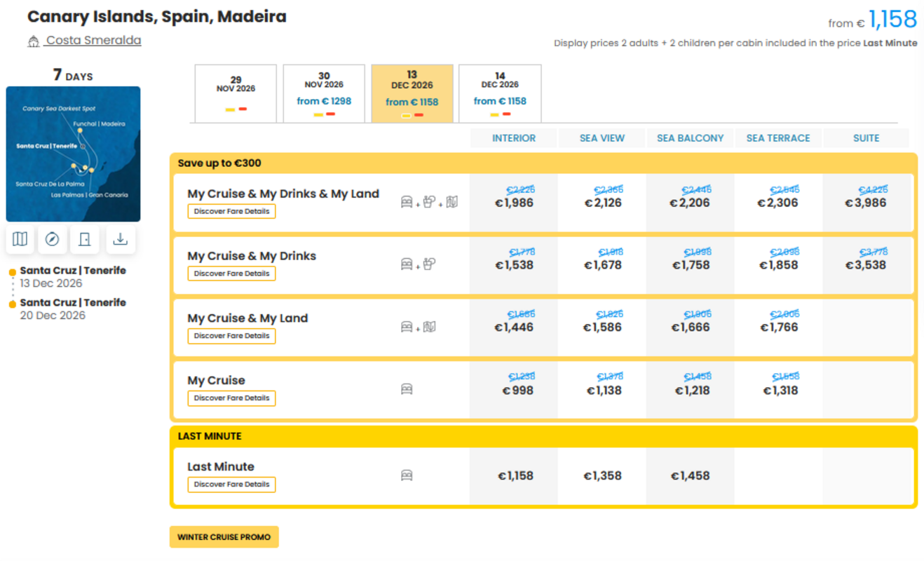Click the SUITE column header
The width and height of the screenshot is (924, 561).
(866, 138)
